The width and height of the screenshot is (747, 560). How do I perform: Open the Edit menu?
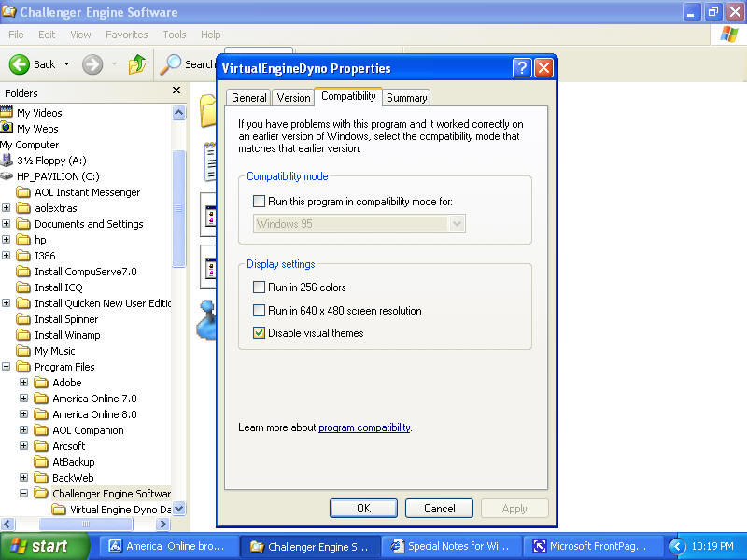coord(47,35)
